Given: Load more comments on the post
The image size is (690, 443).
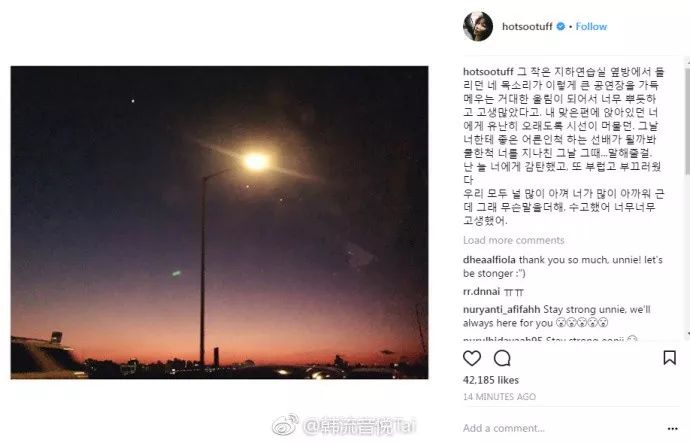Looking at the screenshot, I should pyautogui.click(x=514, y=240).
